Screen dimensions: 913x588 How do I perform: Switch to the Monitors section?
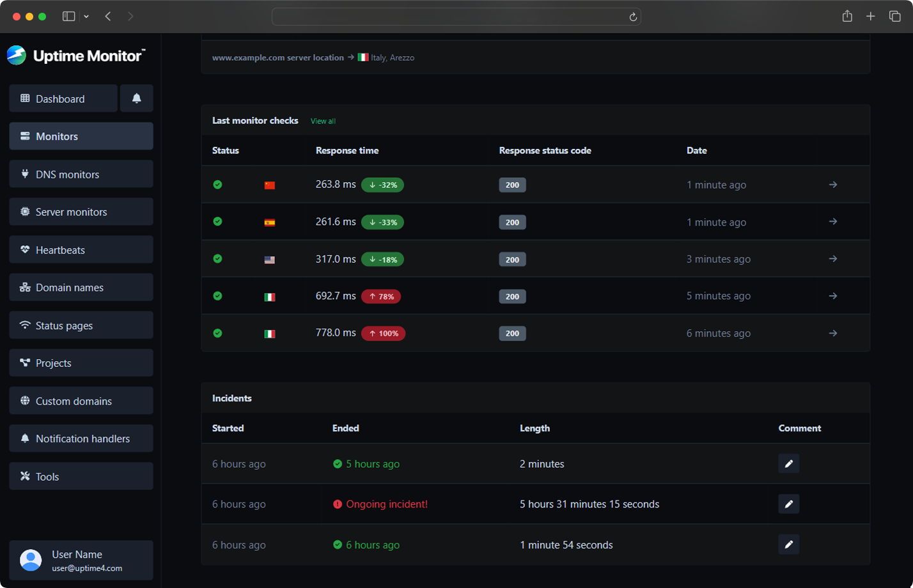tap(81, 136)
